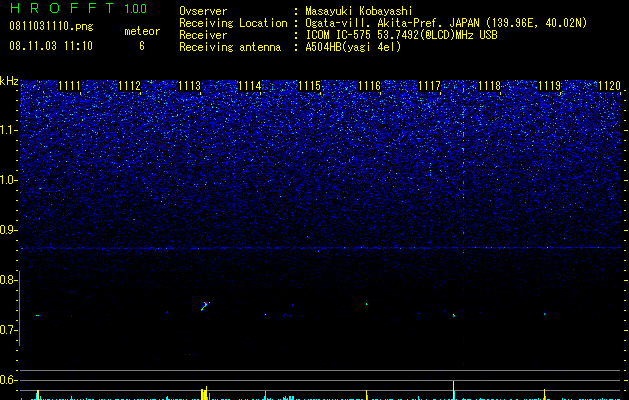Click the red meteor echo near 1117
Viewport: 629px width, 400px height.
click(454, 315)
